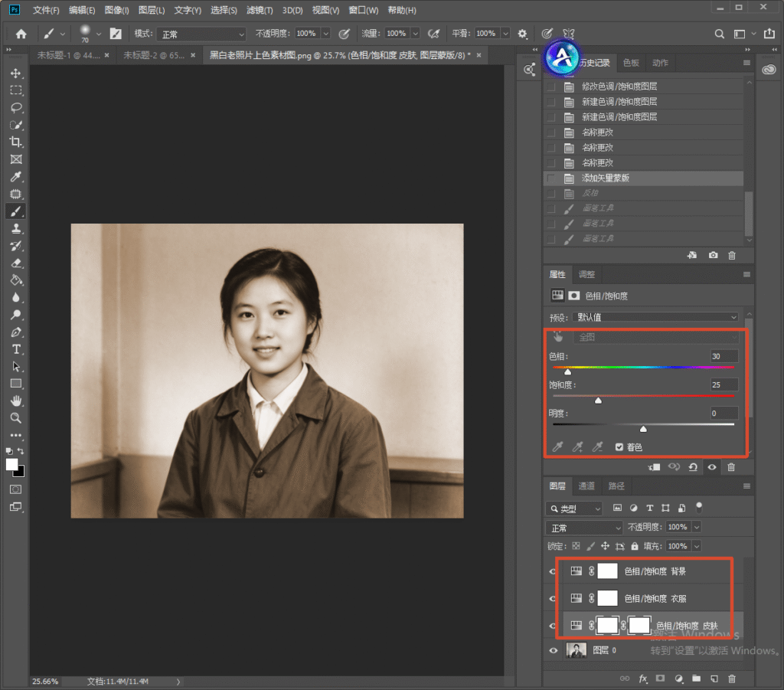Click add layer style fx icon
The width and height of the screenshot is (784, 690).
click(643, 679)
